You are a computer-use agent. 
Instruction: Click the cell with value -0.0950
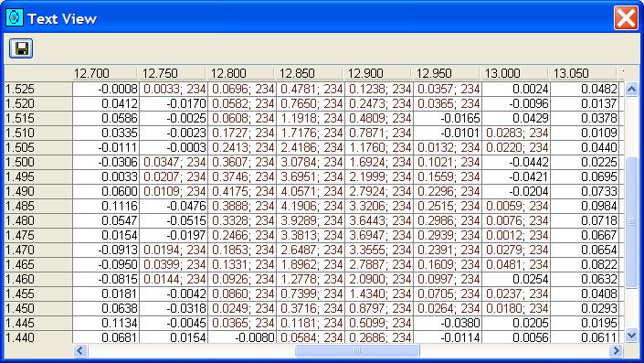[106, 264]
